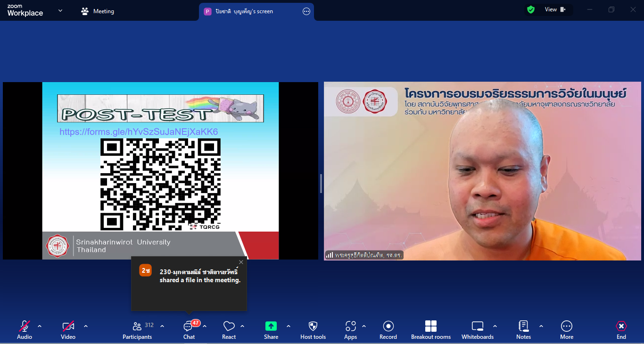Click the View layout button

tap(554, 9)
